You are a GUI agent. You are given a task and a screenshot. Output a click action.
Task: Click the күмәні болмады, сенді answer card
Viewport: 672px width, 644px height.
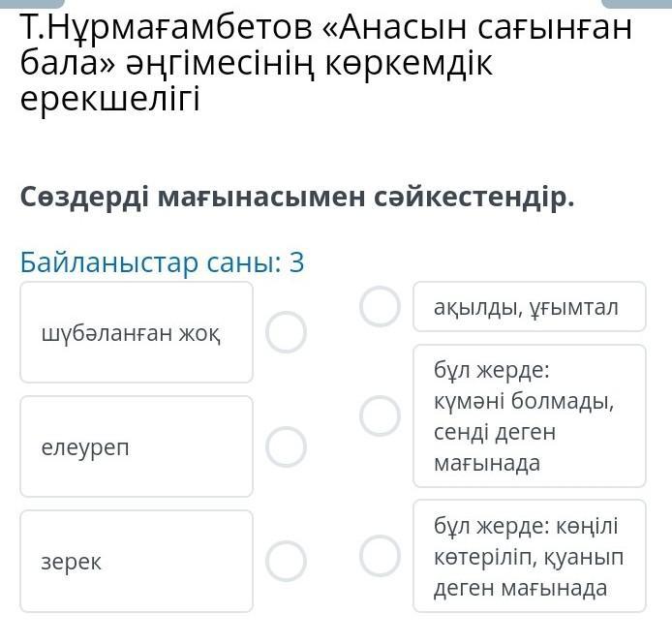pyautogui.click(x=530, y=415)
